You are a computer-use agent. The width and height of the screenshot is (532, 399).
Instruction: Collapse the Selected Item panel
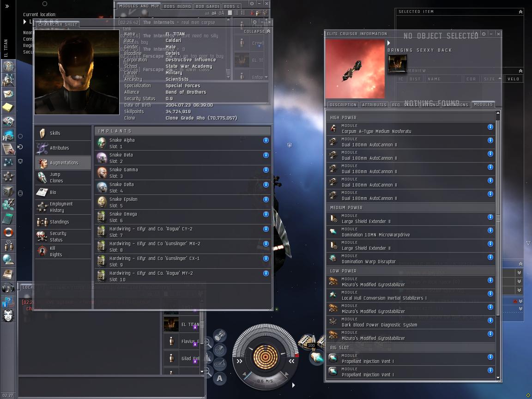click(x=520, y=12)
